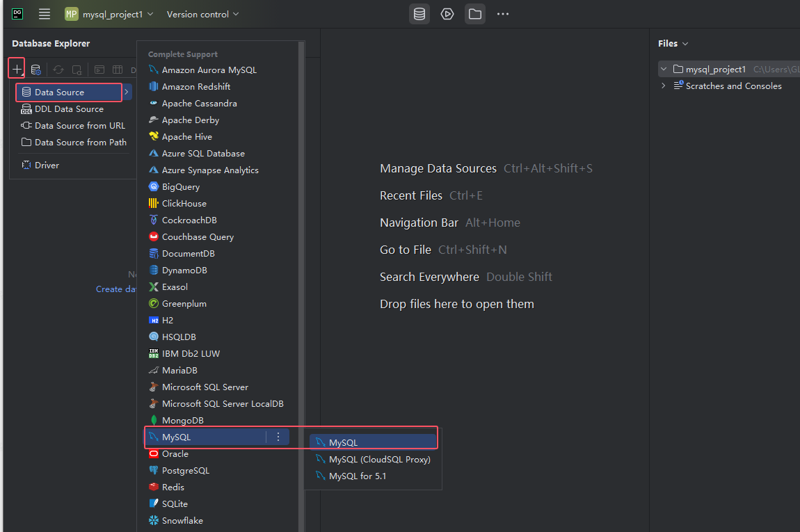800x532 pixels.
Task: Open the mysql_project1 project dropdown
Action: pos(109,15)
